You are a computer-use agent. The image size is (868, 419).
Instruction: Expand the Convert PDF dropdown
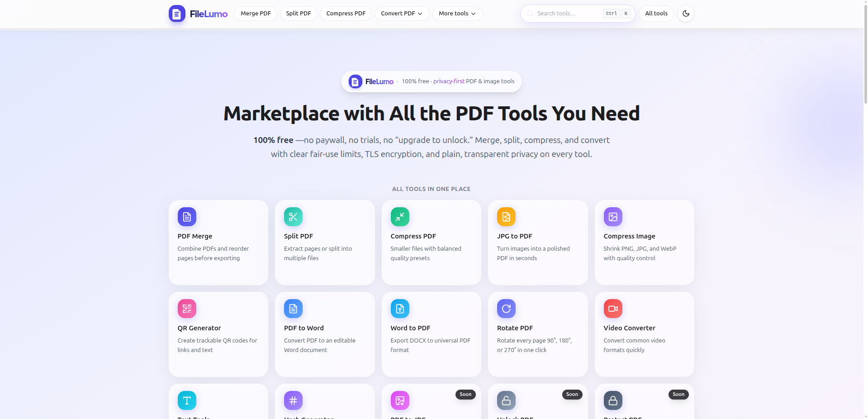tap(402, 14)
